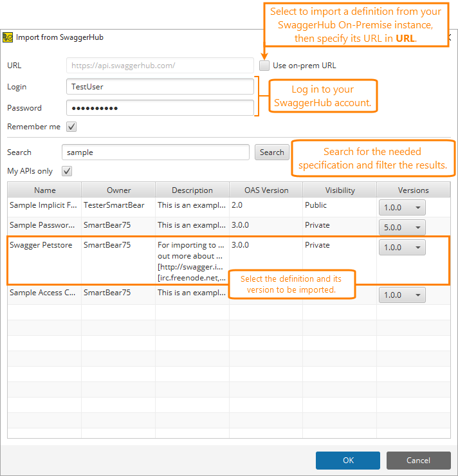Click 3.0.0 cell in Swagger Petstore row
The height and width of the screenshot is (476, 458).
[240, 245]
